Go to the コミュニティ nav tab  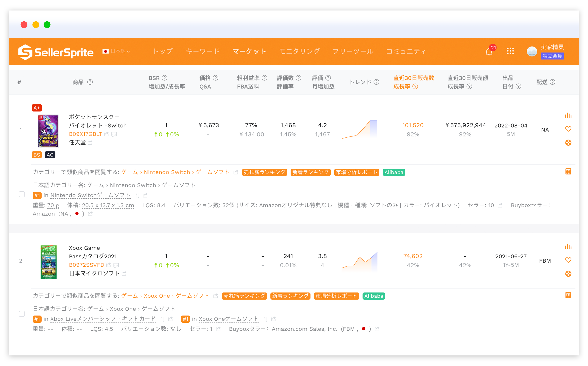point(406,51)
